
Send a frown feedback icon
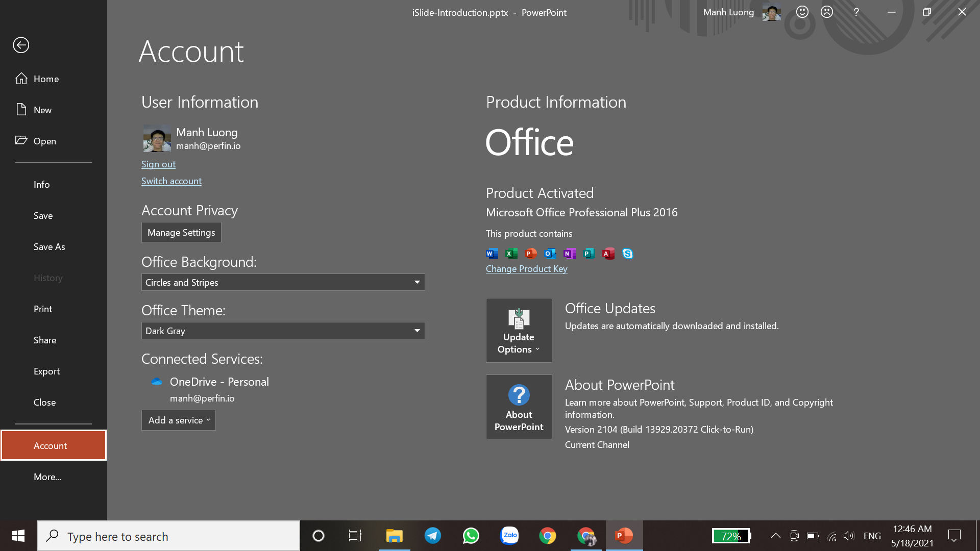[x=827, y=12]
